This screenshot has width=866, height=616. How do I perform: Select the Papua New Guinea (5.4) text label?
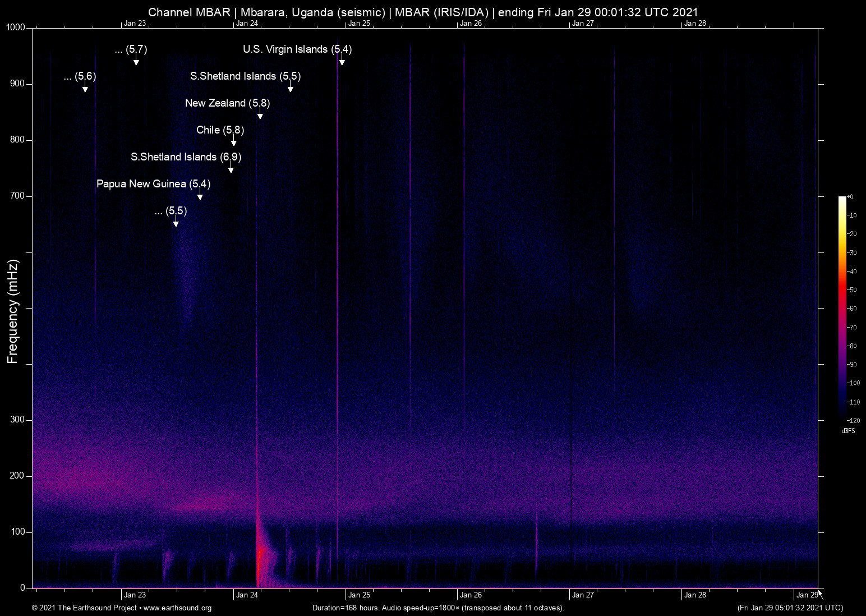point(153,184)
